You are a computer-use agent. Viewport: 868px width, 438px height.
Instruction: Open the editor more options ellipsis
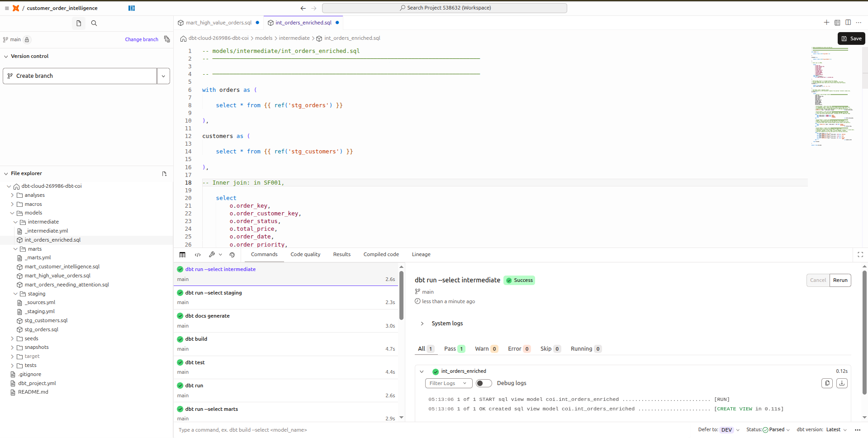click(x=859, y=23)
